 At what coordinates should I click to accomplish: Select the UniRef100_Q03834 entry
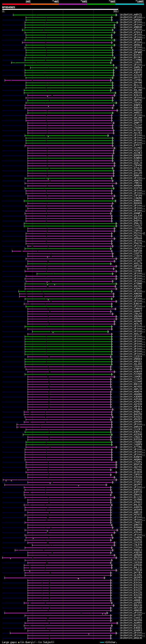tap(131, 472)
